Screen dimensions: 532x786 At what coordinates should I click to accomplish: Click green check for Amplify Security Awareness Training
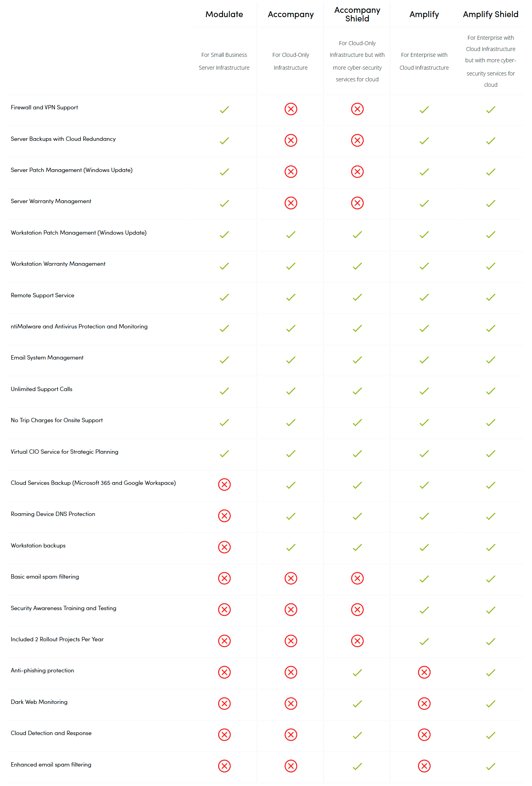(x=424, y=610)
